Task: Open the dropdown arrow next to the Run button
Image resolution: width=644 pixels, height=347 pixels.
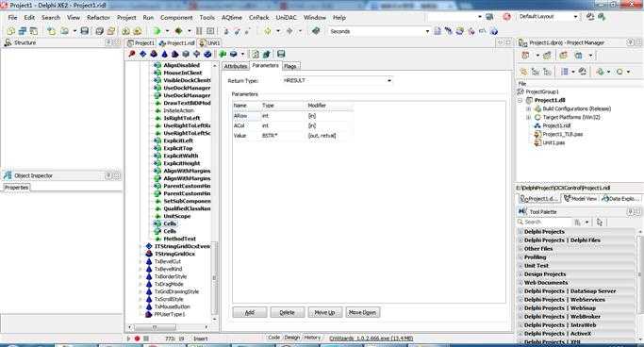Action: click(167, 31)
